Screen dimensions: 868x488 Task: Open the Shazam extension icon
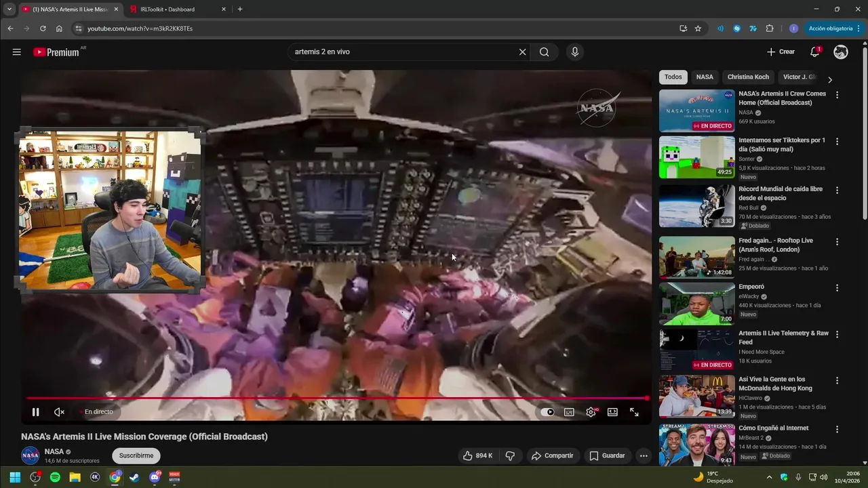click(x=736, y=28)
